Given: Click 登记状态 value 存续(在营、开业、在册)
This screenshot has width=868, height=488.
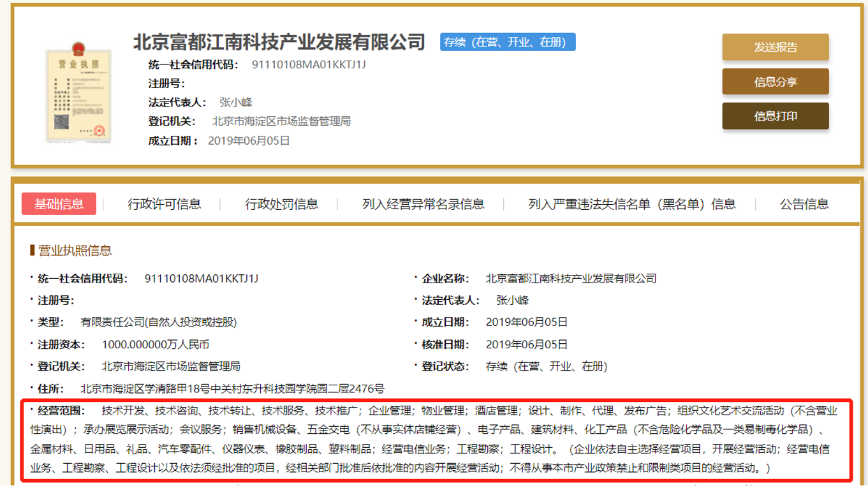Looking at the screenshot, I should [x=547, y=367].
